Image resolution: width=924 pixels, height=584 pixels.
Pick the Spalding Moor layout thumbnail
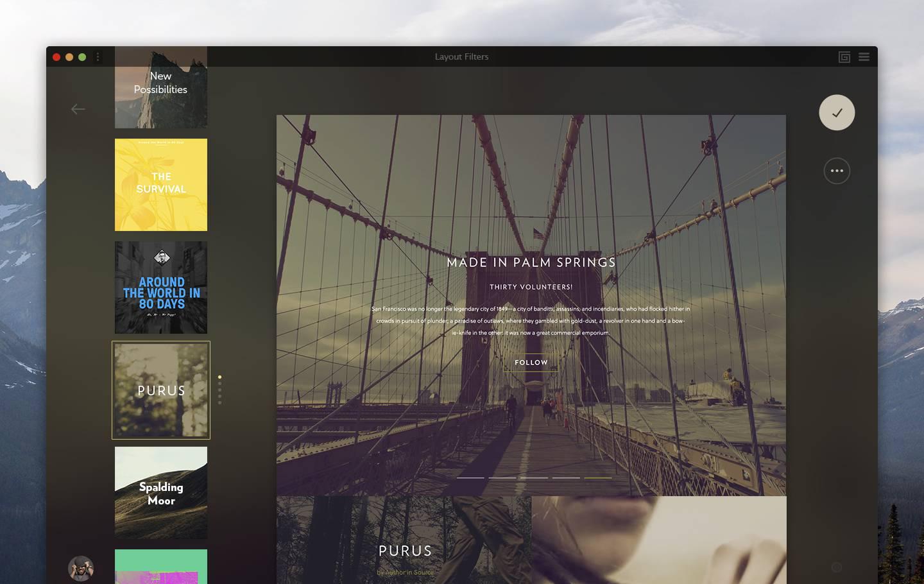pyautogui.click(x=161, y=493)
